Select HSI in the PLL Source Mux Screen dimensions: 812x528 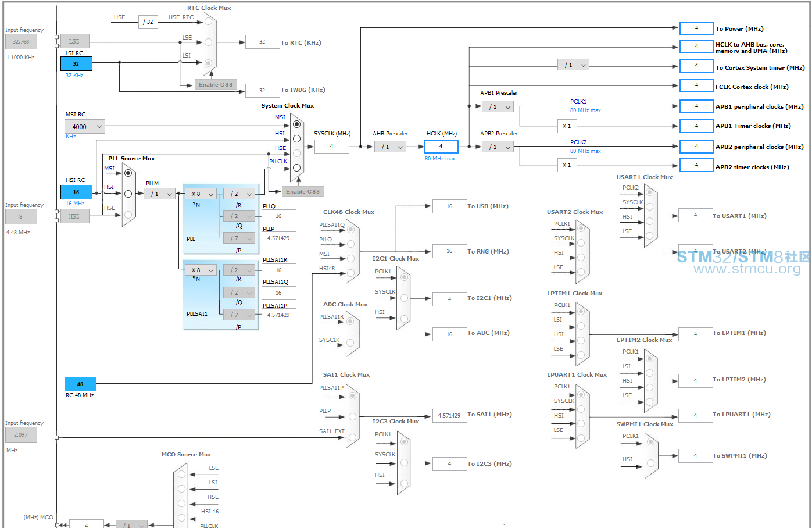tap(128, 194)
